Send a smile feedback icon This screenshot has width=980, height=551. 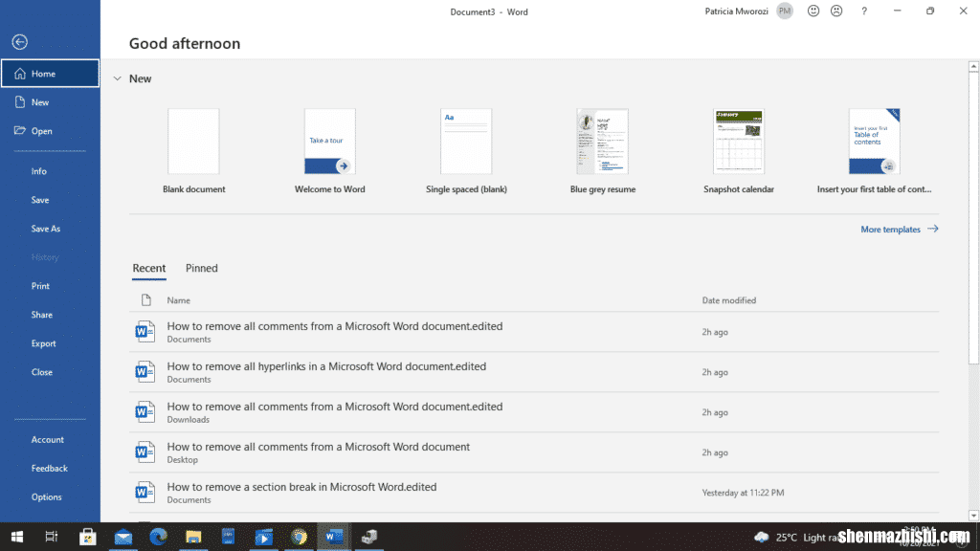[x=813, y=11]
